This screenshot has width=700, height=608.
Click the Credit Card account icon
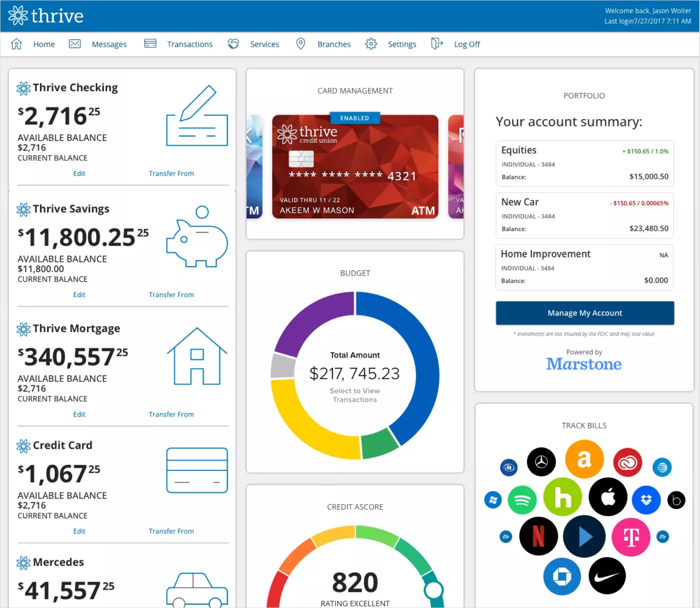pos(197,470)
